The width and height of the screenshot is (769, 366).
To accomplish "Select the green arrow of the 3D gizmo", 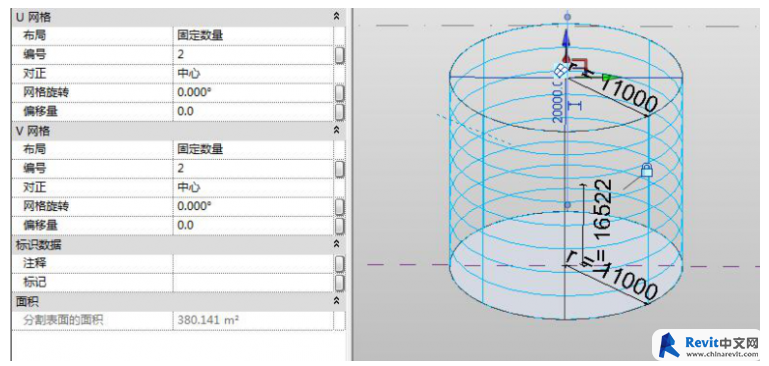I will pos(610,78).
